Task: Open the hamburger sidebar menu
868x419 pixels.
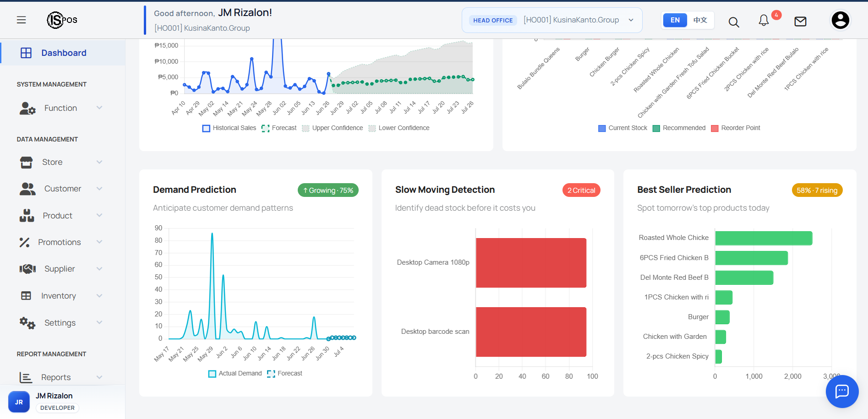Action: pyautogui.click(x=21, y=20)
